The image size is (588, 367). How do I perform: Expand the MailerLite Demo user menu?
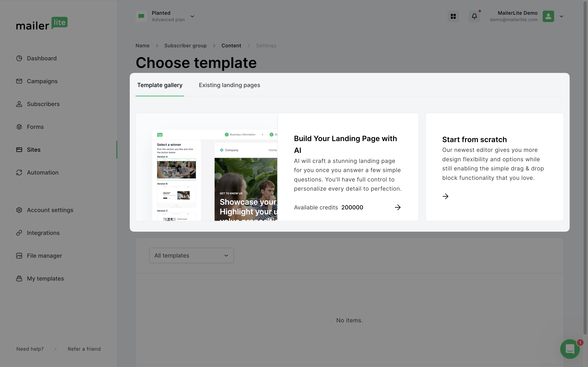tap(561, 17)
